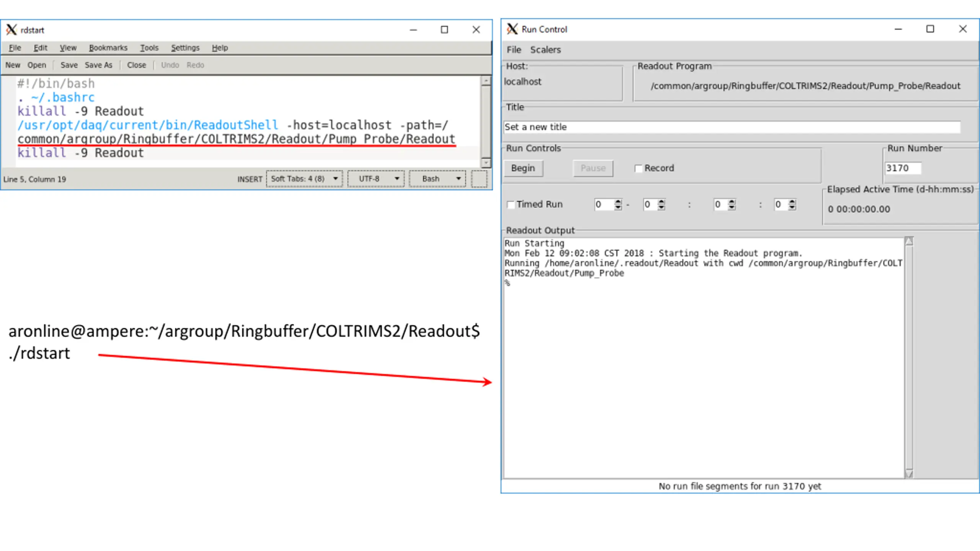
Task: Open the Bash syntax mode dropdown
Action: click(437, 179)
